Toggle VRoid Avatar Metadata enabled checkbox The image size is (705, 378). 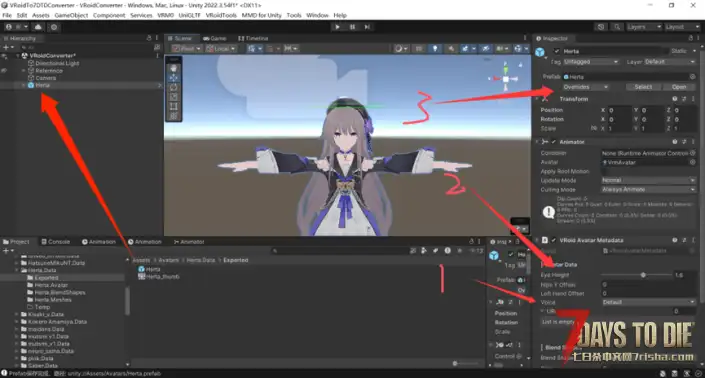point(554,240)
